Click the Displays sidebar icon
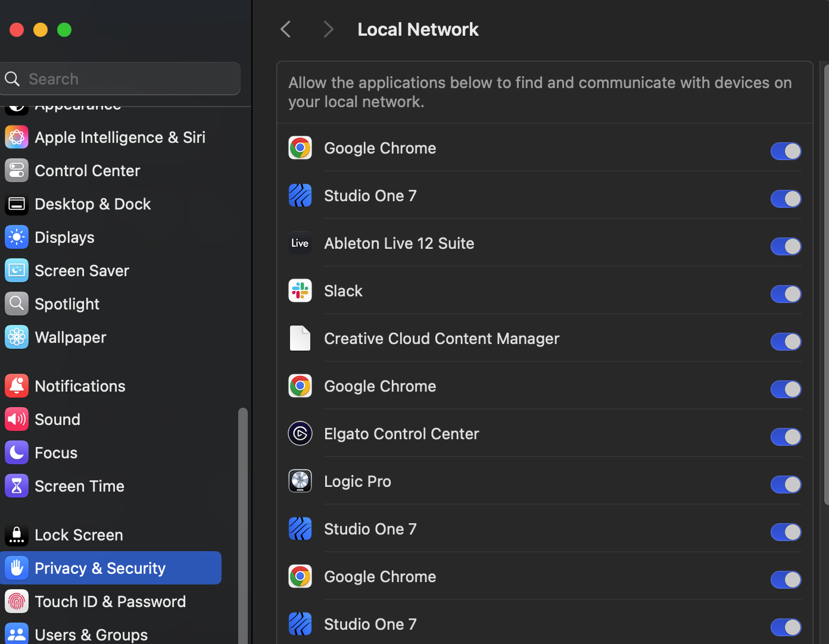This screenshot has width=829, height=644. (x=17, y=237)
